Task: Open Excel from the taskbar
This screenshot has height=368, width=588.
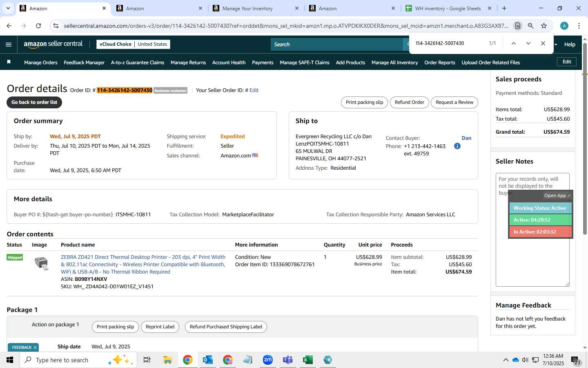Action: tap(307, 360)
